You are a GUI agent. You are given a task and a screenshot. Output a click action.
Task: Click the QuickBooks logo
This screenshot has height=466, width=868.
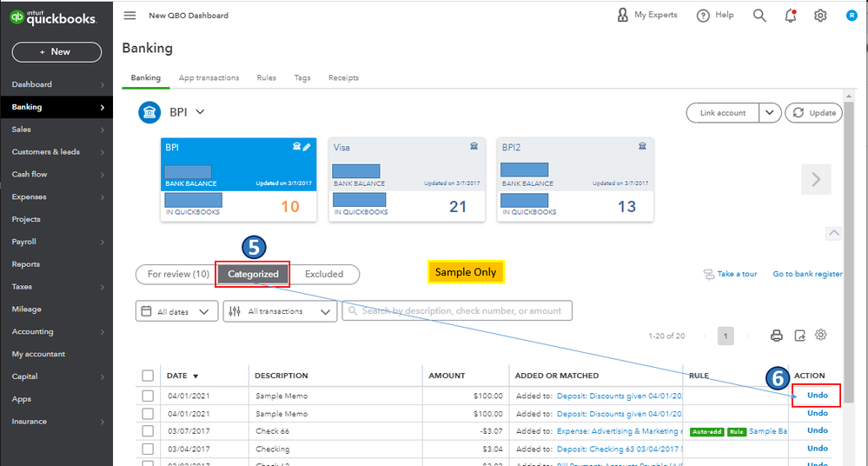point(53,17)
